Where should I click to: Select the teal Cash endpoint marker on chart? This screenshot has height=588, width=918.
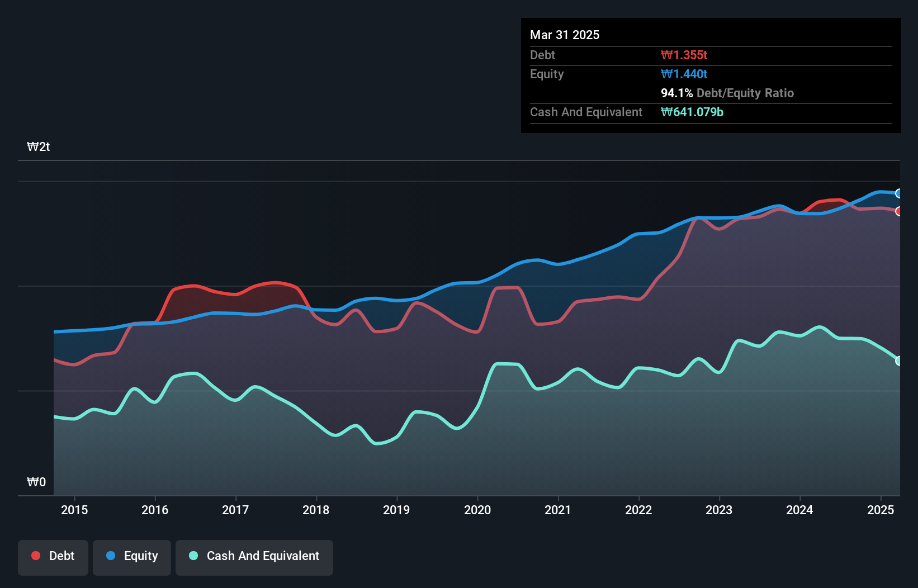(899, 361)
